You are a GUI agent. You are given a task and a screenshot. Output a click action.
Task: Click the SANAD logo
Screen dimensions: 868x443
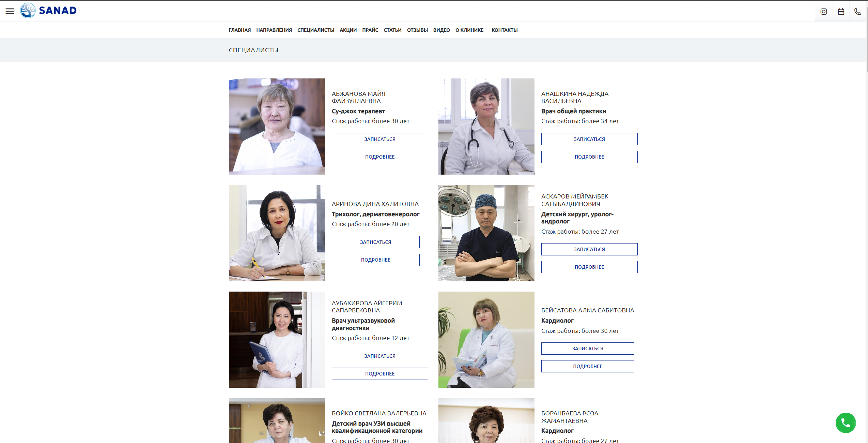(48, 11)
